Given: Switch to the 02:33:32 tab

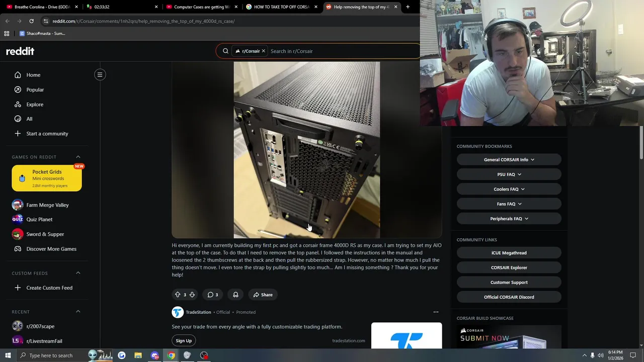Looking at the screenshot, I should (121, 7).
